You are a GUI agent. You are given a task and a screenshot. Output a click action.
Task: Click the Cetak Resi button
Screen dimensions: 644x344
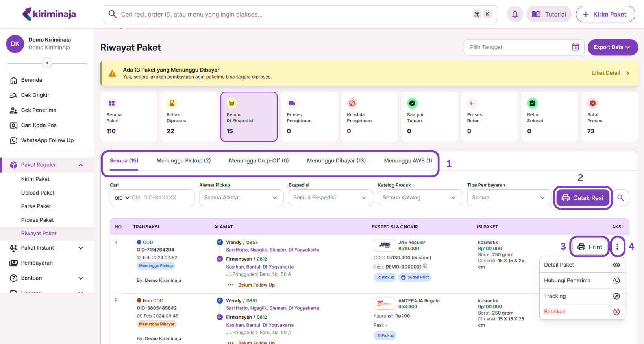tap(583, 198)
